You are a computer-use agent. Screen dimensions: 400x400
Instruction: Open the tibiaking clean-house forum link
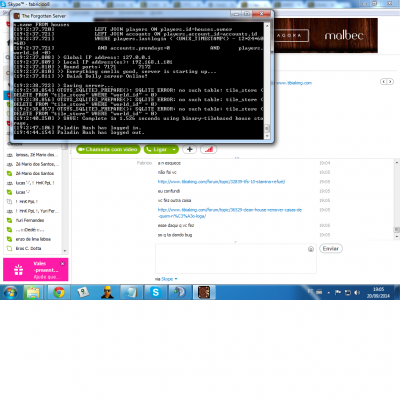pos(230,213)
